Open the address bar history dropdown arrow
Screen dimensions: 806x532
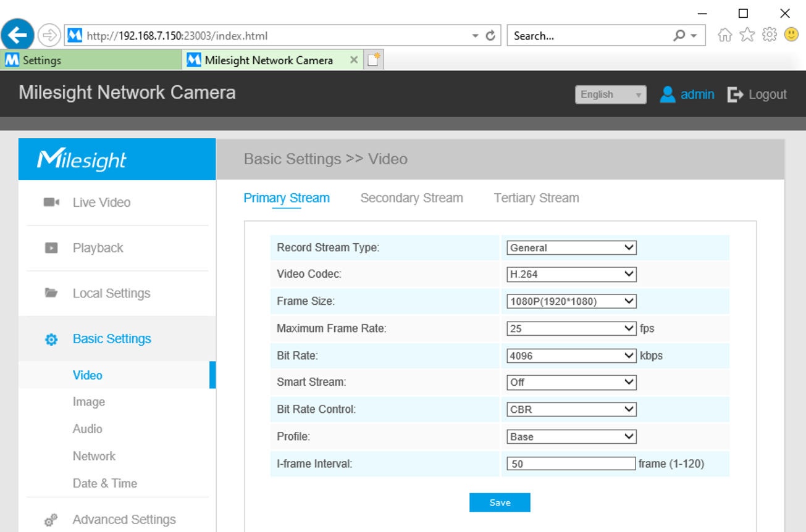[475, 36]
